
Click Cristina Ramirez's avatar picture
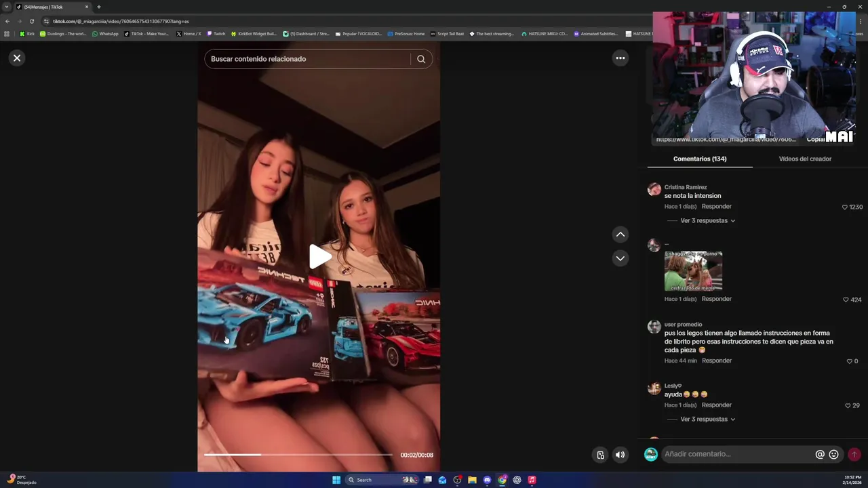pyautogui.click(x=654, y=189)
